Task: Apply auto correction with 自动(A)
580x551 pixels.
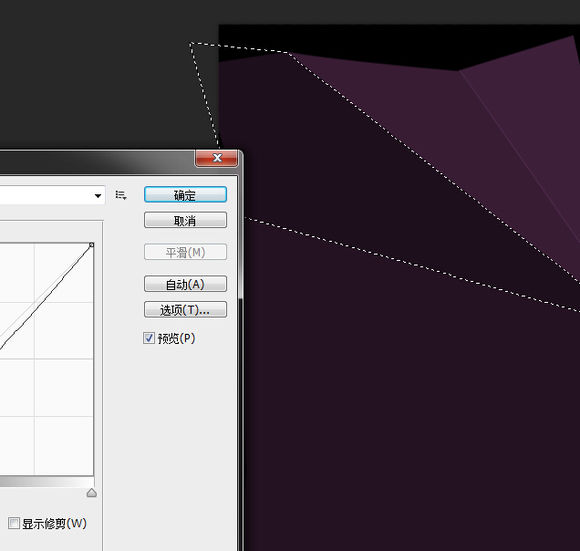Action: tap(185, 284)
